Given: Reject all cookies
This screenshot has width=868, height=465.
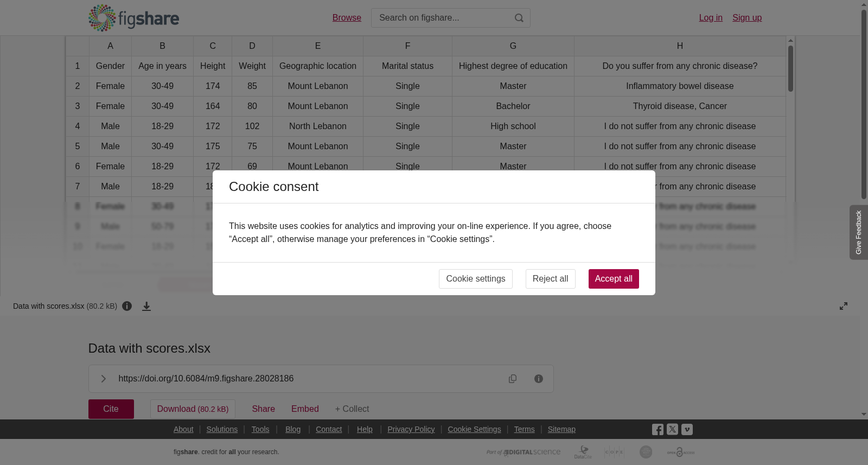Looking at the screenshot, I should click(x=550, y=279).
